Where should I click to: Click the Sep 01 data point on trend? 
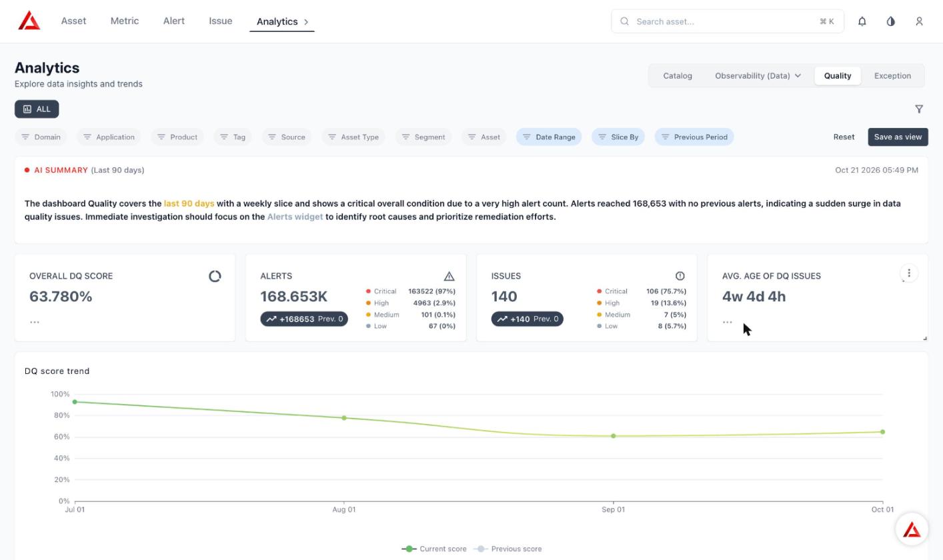614,436
